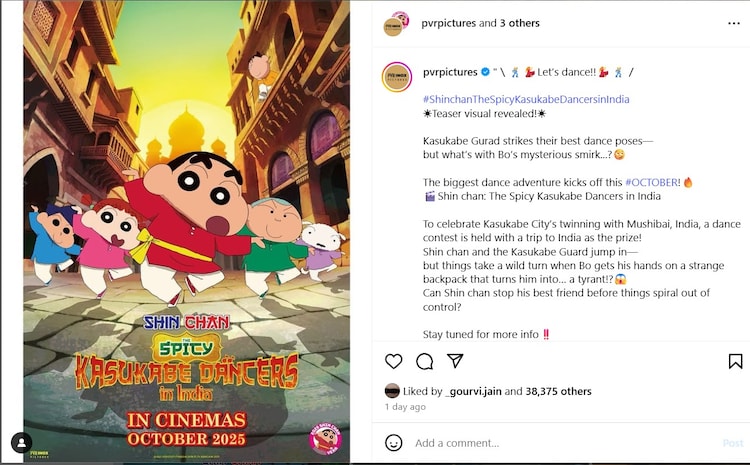View the 38,375 others likes list
This screenshot has height=465, width=750.
(558, 391)
